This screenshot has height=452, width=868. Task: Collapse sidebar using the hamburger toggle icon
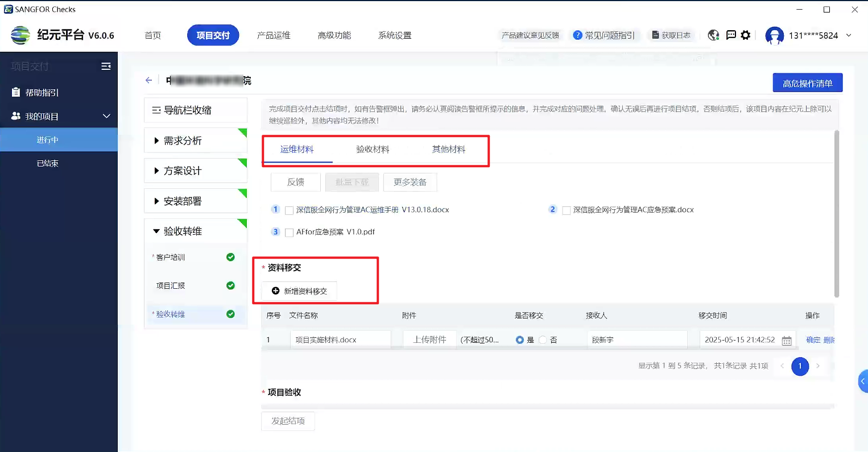coord(106,67)
